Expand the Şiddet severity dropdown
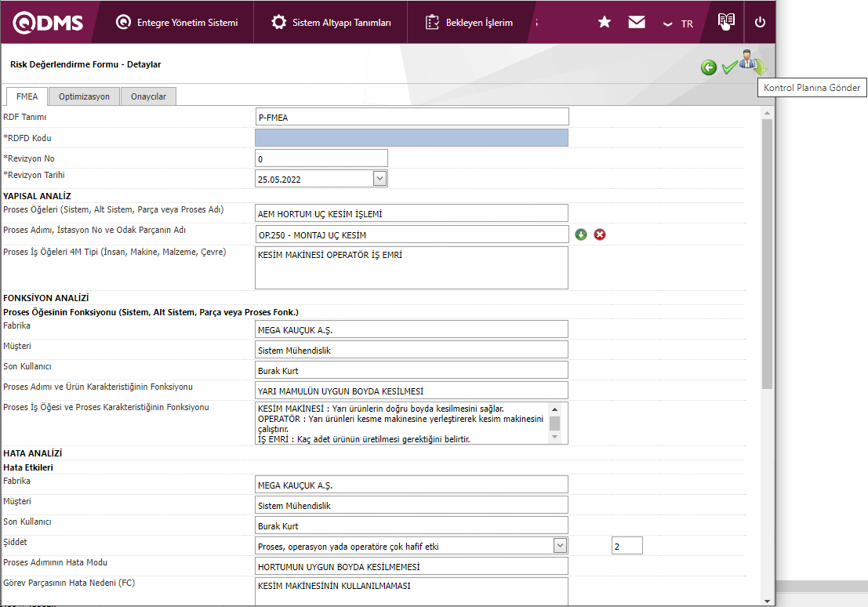868x607 pixels. [x=560, y=546]
